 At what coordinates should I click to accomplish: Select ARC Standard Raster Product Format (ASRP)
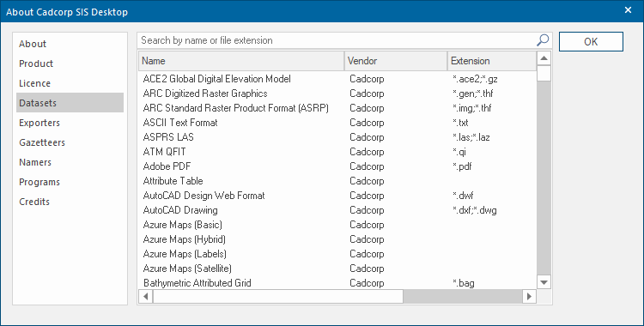click(x=337, y=108)
